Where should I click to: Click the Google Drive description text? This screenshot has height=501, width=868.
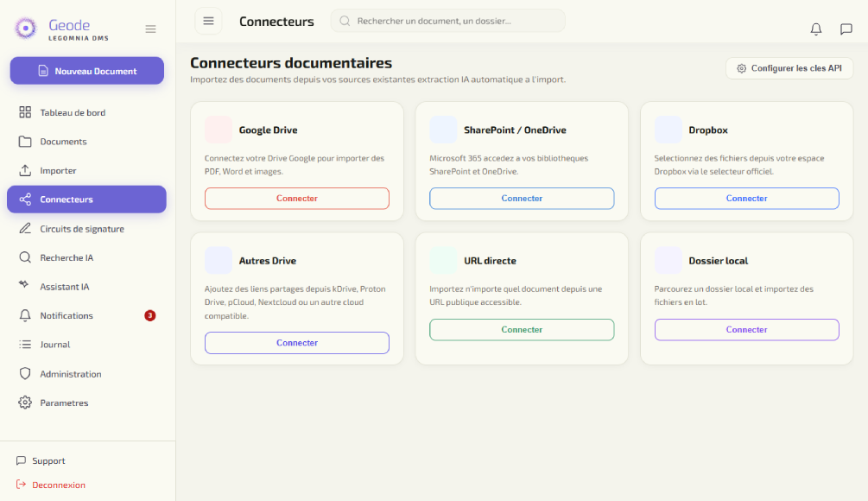[x=295, y=165]
